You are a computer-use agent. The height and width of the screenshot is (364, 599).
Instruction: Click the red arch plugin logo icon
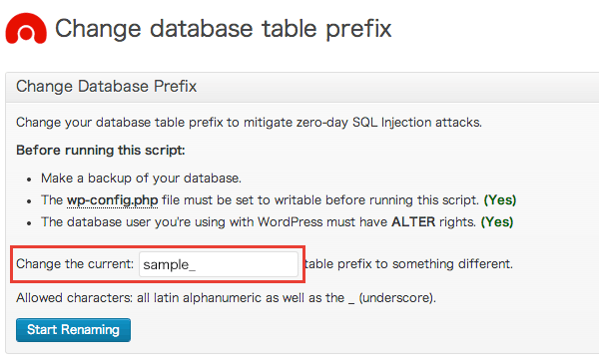[x=26, y=29]
